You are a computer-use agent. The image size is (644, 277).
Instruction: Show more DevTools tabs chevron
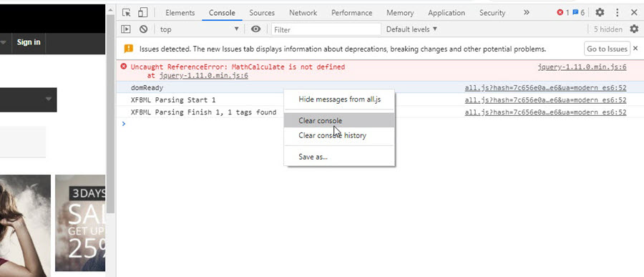(527, 13)
